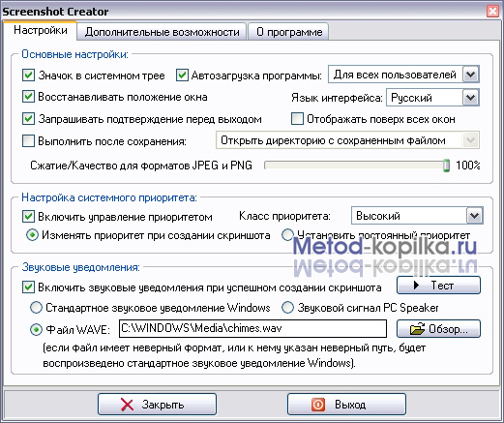Toggle Автозагрузка программы checkbox
This screenshot has width=504, height=423.
[182, 76]
